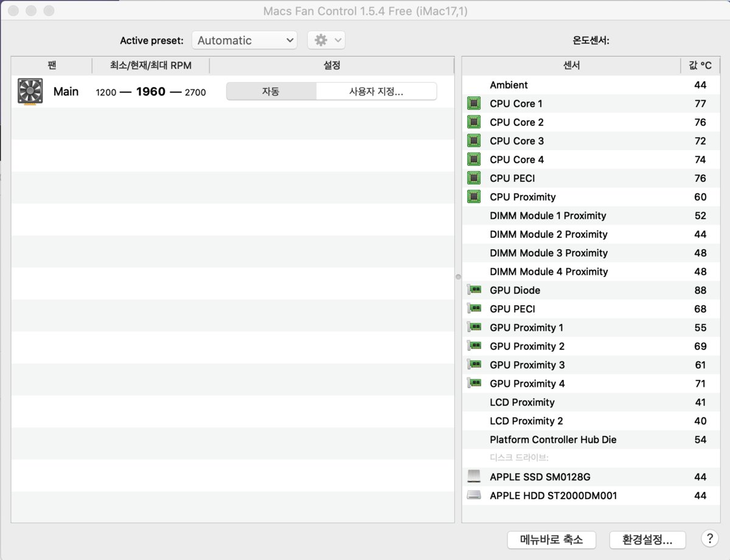
Task: Click the 값 °C column header
Action: coord(700,66)
